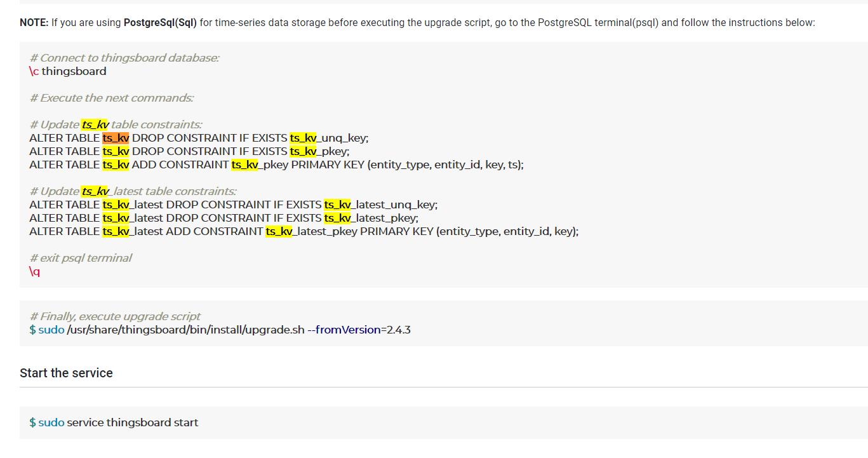This screenshot has height=458, width=868.
Task: Click the line dropping ts_kv_pkey constraint
Action: click(x=189, y=151)
